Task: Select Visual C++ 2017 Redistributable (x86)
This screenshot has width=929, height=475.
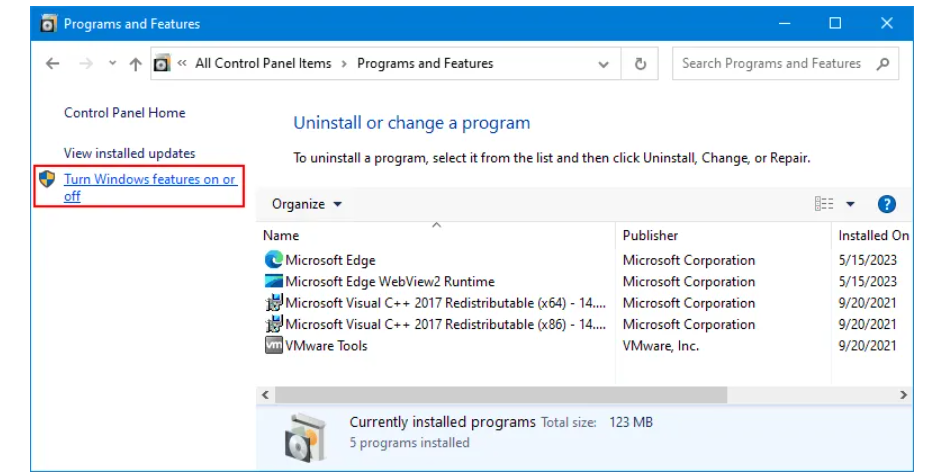Action: coord(445,324)
